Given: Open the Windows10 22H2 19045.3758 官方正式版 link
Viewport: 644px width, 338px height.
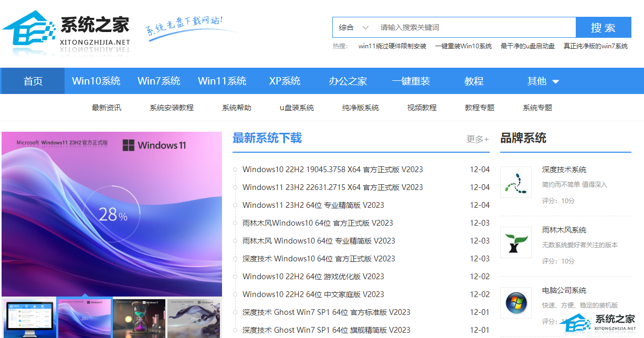Looking at the screenshot, I should [332, 169].
